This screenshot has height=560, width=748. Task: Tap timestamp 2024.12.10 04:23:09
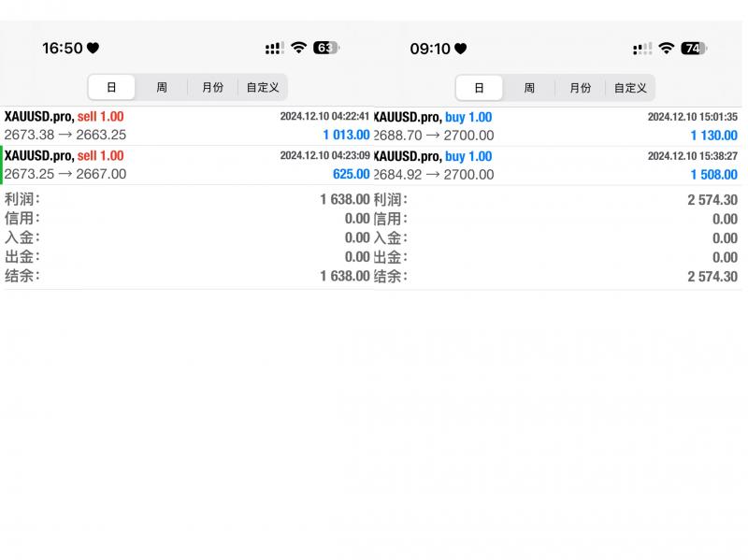point(324,155)
